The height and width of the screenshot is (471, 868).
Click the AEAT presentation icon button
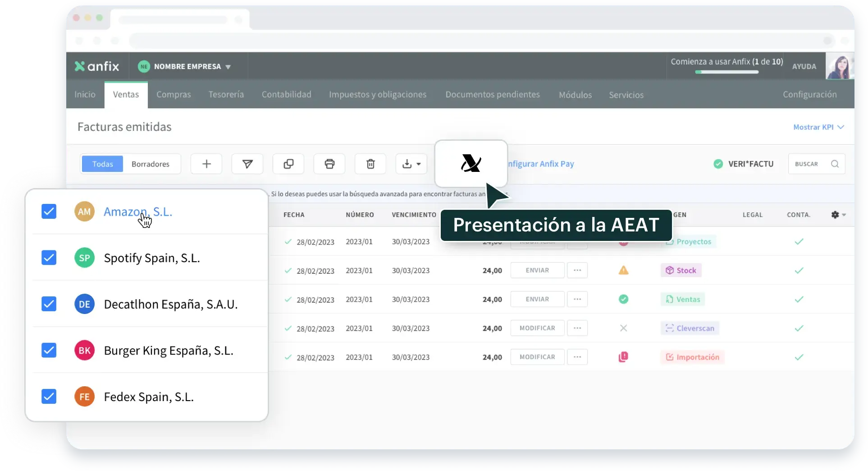471,163
